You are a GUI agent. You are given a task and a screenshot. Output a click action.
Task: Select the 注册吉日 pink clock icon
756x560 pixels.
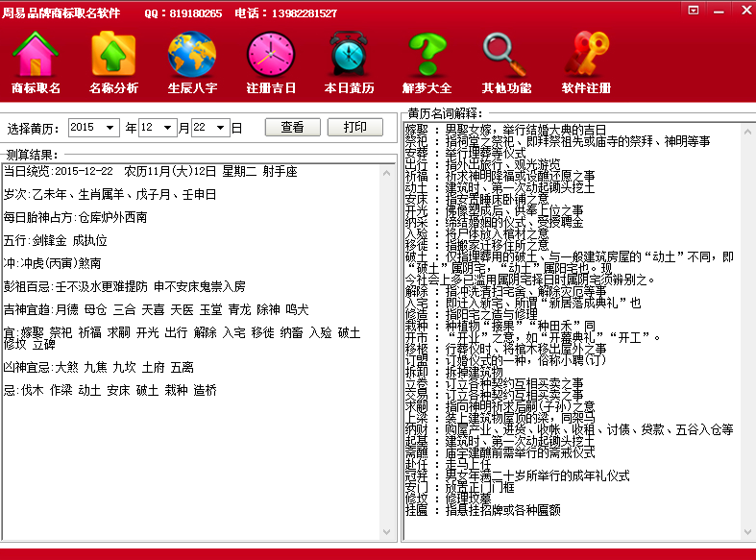[271, 54]
